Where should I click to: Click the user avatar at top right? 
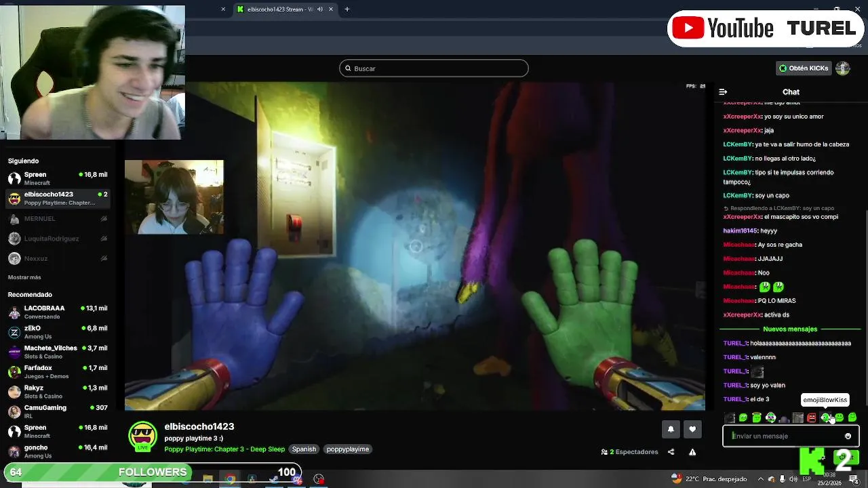coord(842,68)
